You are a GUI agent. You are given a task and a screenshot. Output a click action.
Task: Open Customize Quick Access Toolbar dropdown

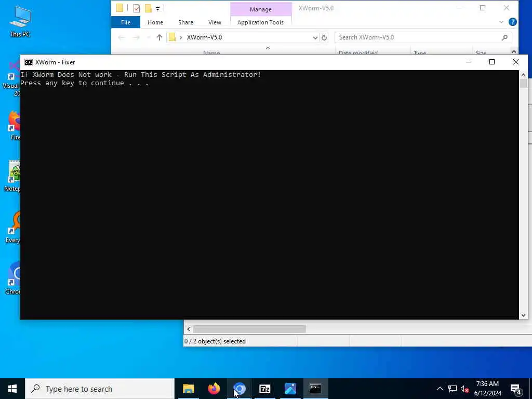(x=157, y=8)
